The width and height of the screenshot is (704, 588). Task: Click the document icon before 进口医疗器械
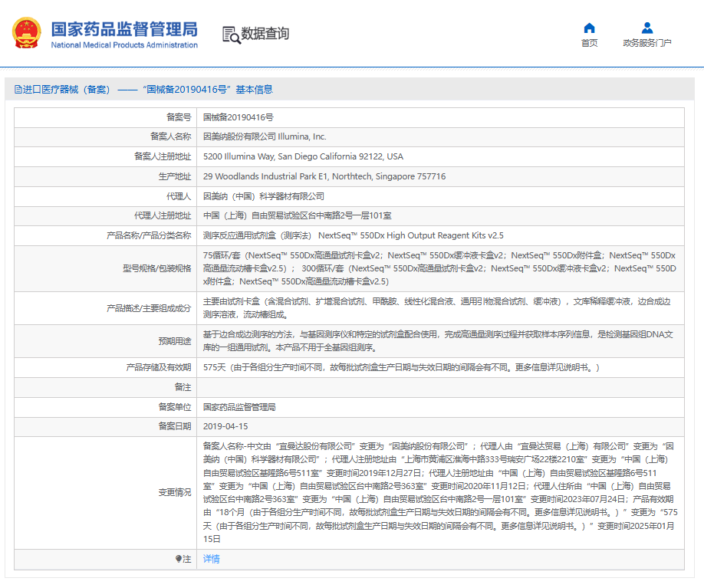tap(18, 90)
